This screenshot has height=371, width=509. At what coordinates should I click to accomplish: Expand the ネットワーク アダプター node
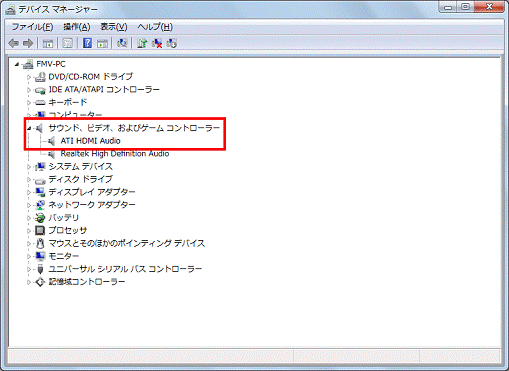coord(29,205)
